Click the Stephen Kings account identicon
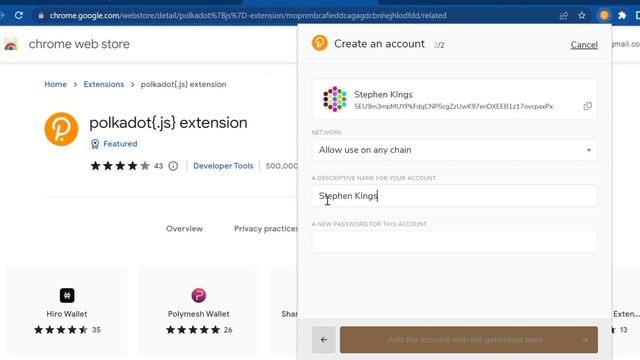The width and height of the screenshot is (640, 360). [x=335, y=99]
